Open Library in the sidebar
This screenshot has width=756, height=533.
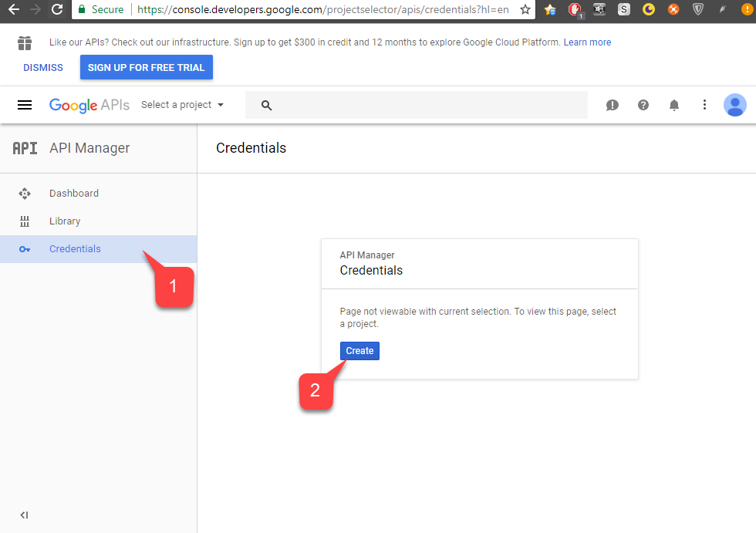pos(65,221)
